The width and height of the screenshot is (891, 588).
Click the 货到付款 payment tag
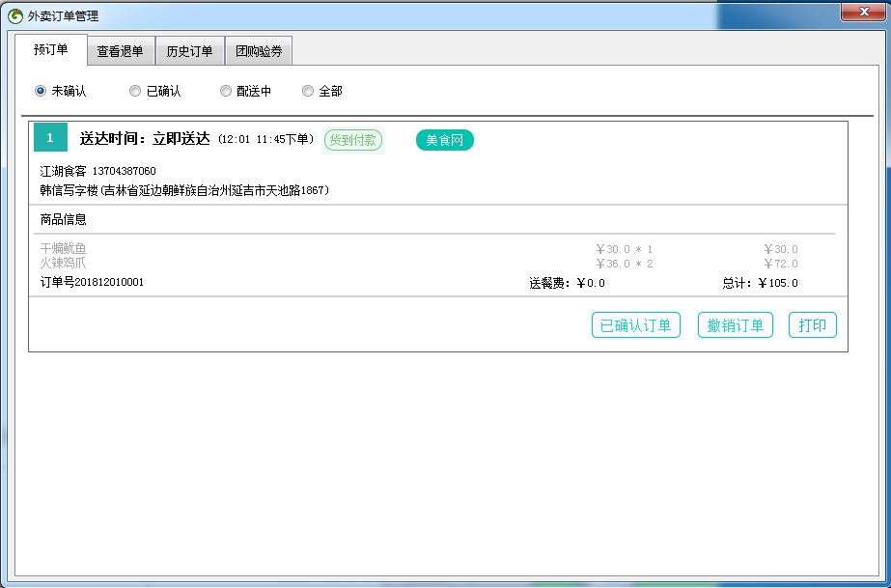coord(353,140)
